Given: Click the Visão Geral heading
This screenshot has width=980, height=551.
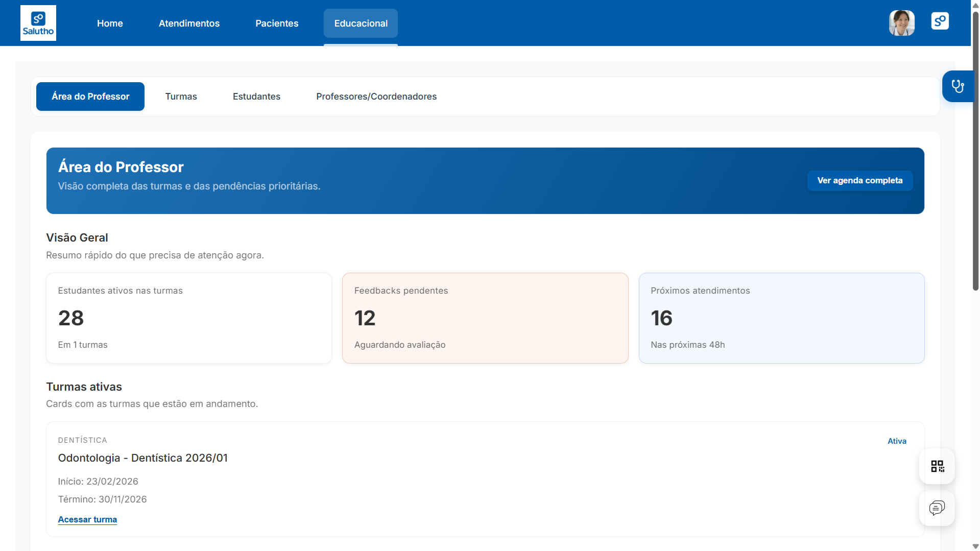Looking at the screenshot, I should [x=77, y=237].
